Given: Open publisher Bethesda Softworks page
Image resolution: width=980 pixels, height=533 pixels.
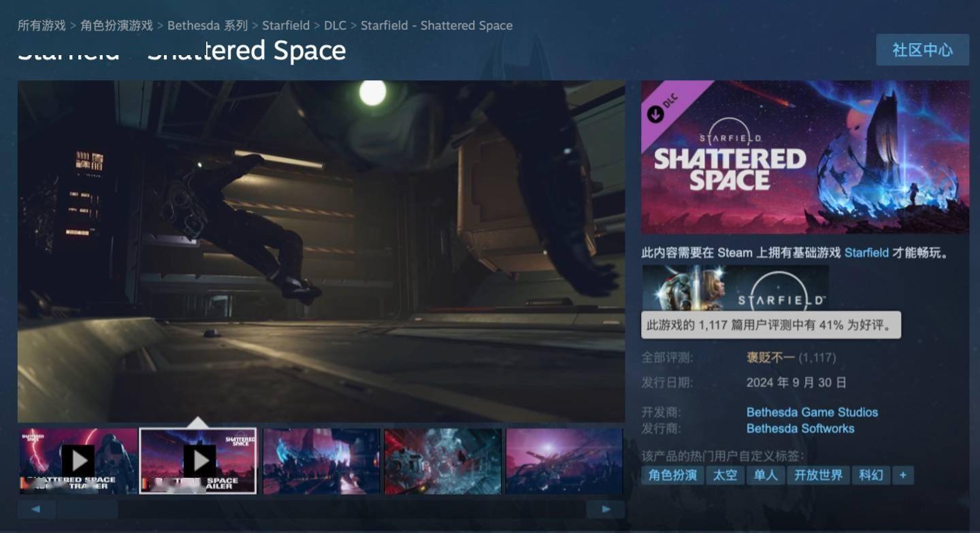Looking at the screenshot, I should (800, 428).
